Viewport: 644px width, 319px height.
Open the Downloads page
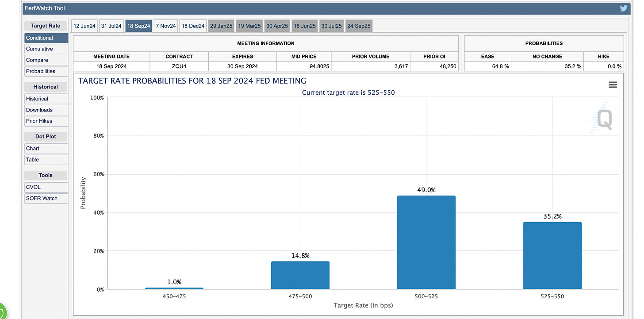(x=46, y=110)
